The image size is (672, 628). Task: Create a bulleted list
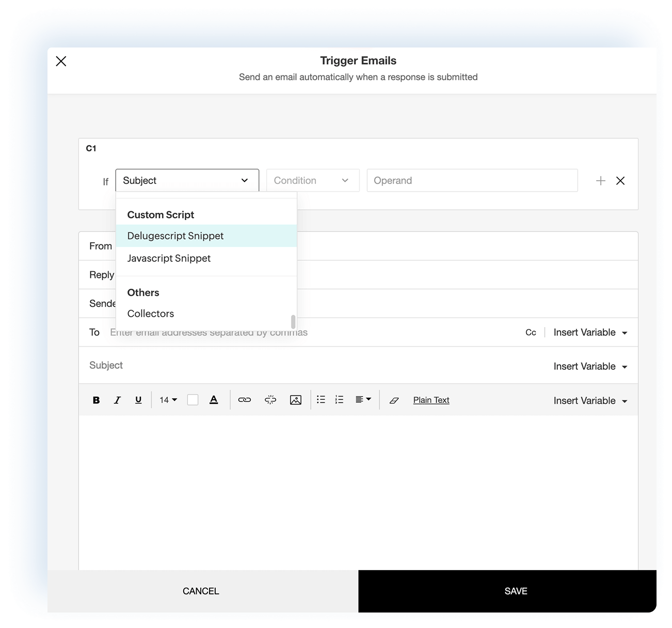click(321, 399)
